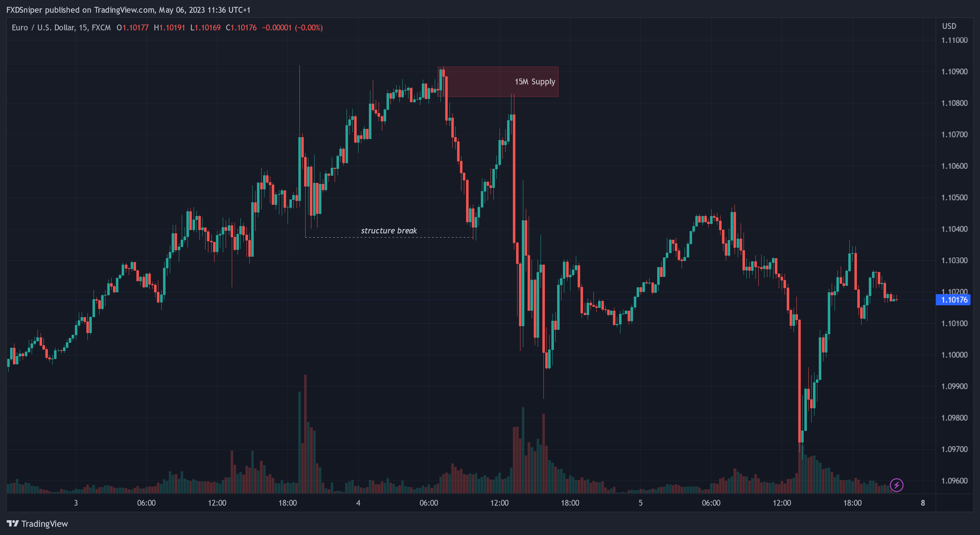Click the close price value C1.10176

pos(241,28)
